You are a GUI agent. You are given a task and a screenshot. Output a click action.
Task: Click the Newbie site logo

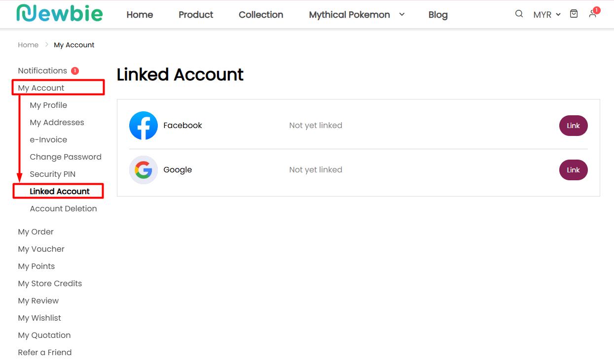tap(60, 13)
